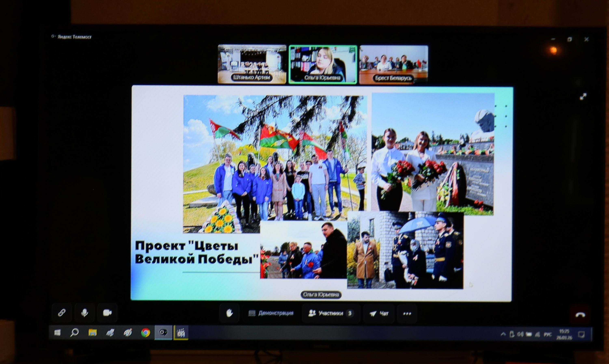
Task: Toggle the camera on or off
Action: click(107, 313)
